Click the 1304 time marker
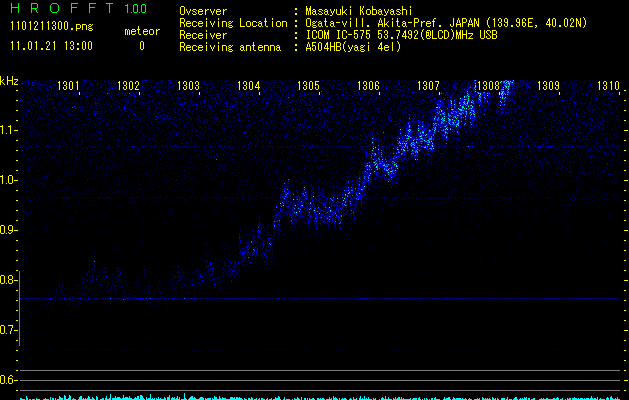 248,85
